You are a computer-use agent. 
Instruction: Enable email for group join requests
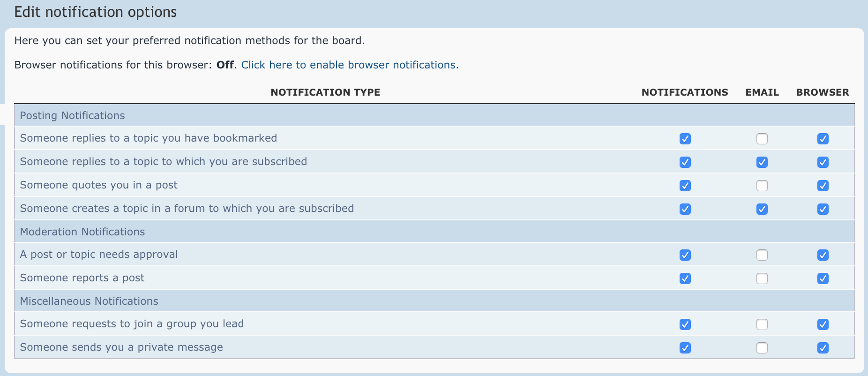(762, 324)
